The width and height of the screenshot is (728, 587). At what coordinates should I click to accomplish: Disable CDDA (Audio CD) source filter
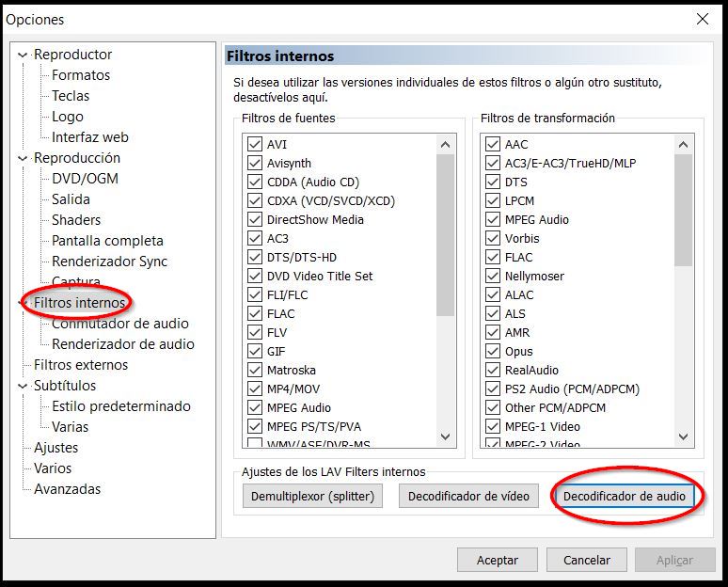[255, 182]
